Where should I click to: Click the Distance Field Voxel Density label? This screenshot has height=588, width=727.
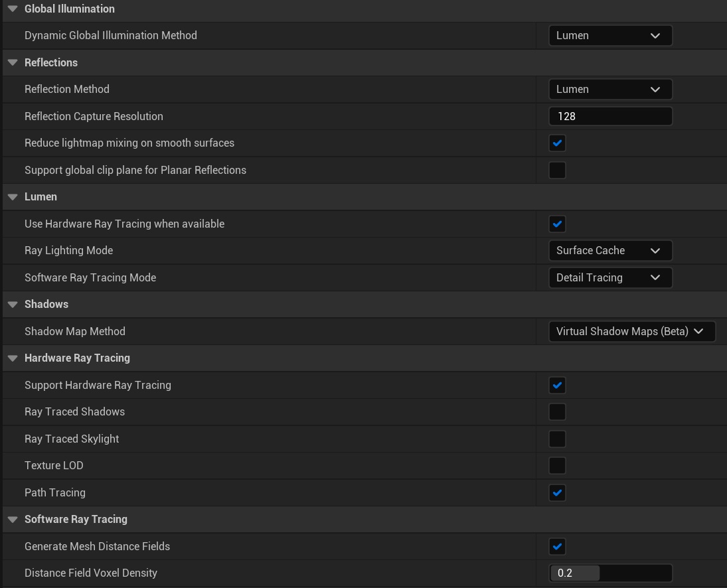(x=91, y=573)
